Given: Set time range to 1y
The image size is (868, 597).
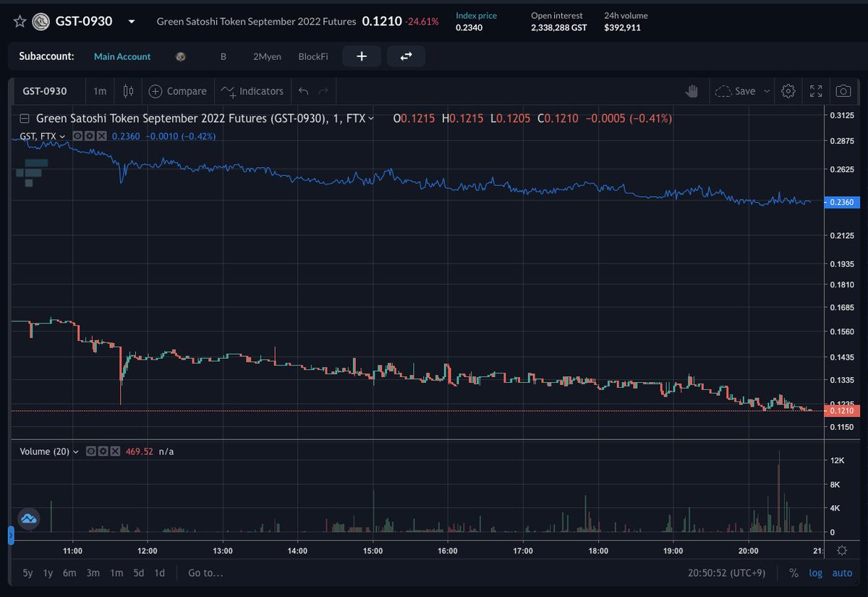Looking at the screenshot, I should tap(48, 573).
